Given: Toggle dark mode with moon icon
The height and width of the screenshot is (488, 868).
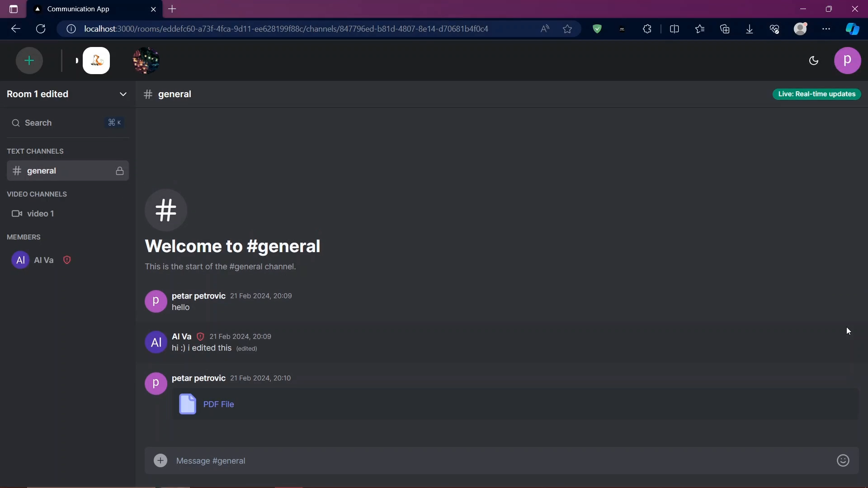Looking at the screenshot, I should coord(814,61).
